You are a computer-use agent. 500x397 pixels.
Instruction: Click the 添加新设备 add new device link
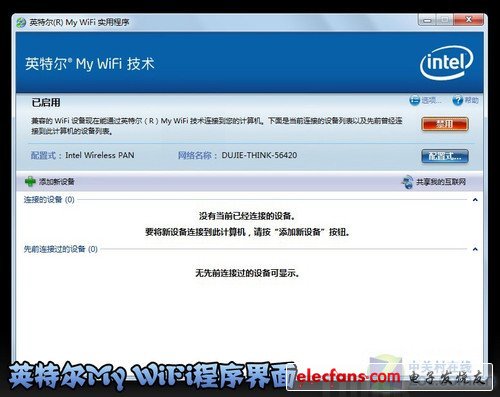click(57, 182)
